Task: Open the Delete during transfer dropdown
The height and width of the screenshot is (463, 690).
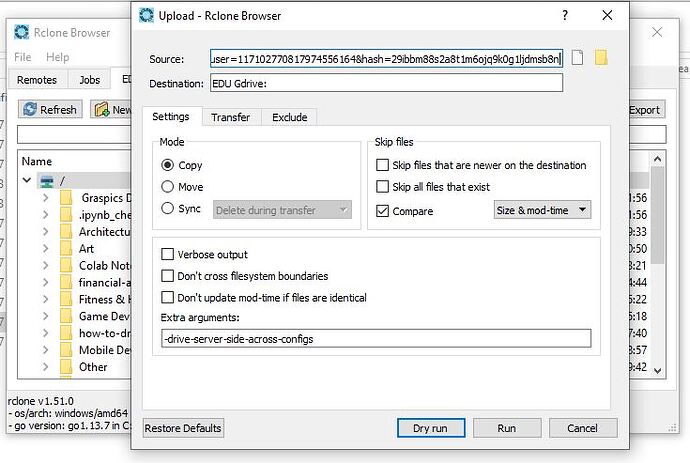Action: coord(281,210)
